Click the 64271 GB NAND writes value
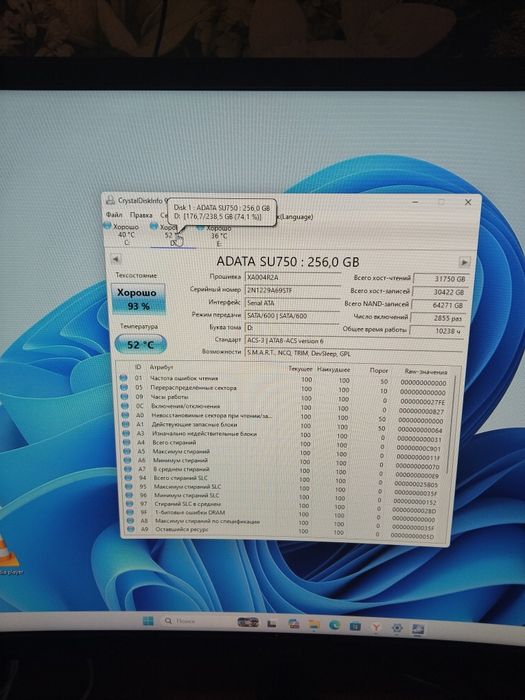This screenshot has height=700, width=525. (439, 305)
